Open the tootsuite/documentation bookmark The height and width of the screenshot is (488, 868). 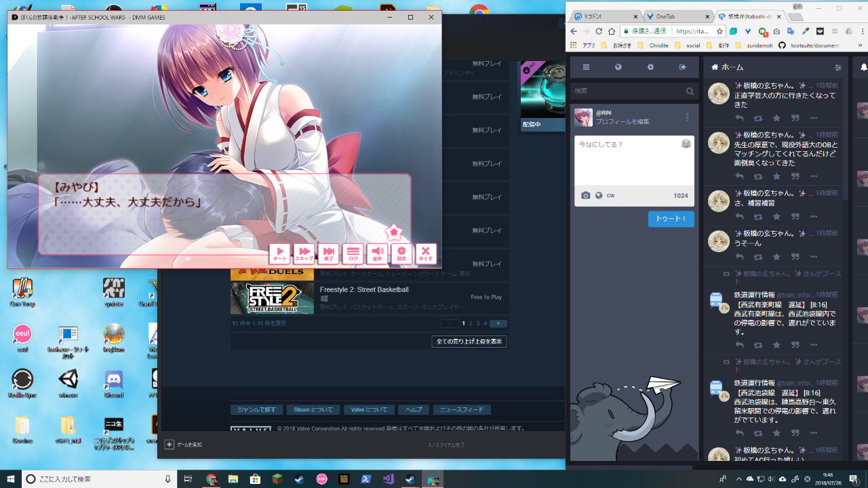(x=810, y=45)
